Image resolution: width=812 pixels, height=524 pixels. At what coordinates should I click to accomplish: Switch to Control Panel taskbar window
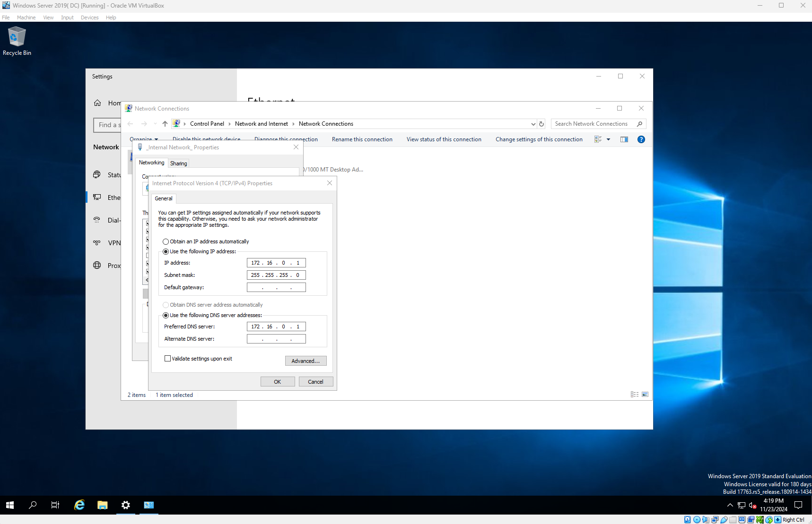point(149,505)
